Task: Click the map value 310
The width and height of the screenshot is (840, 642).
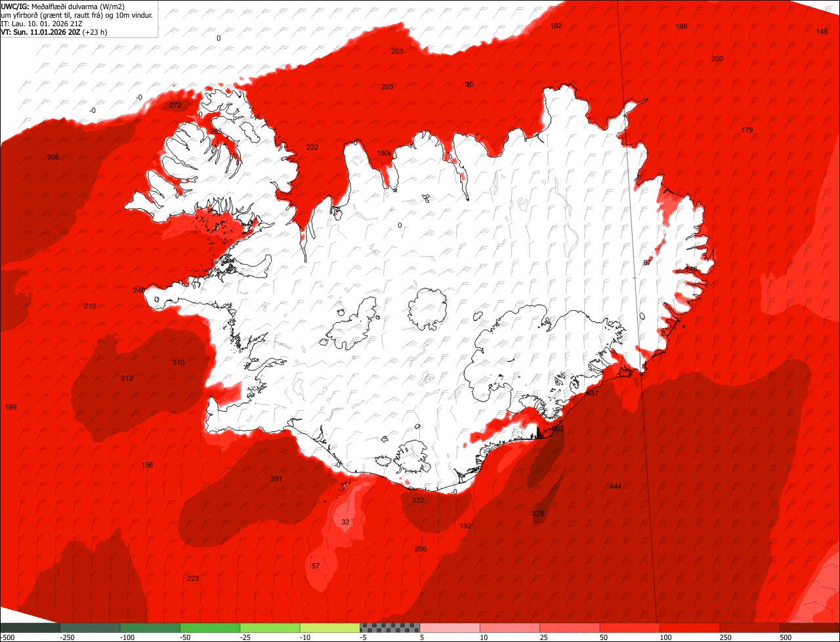Action: pyautogui.click(x=178, y=362)
